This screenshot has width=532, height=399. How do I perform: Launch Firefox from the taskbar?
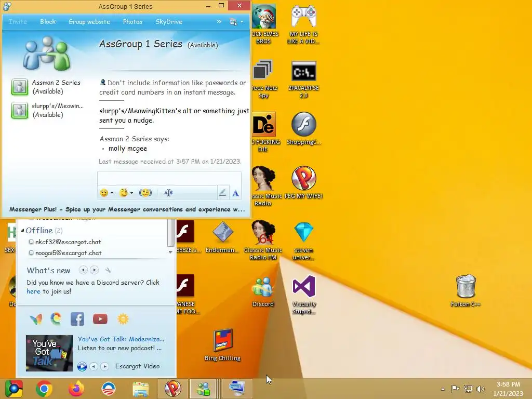tap(76, 389)
